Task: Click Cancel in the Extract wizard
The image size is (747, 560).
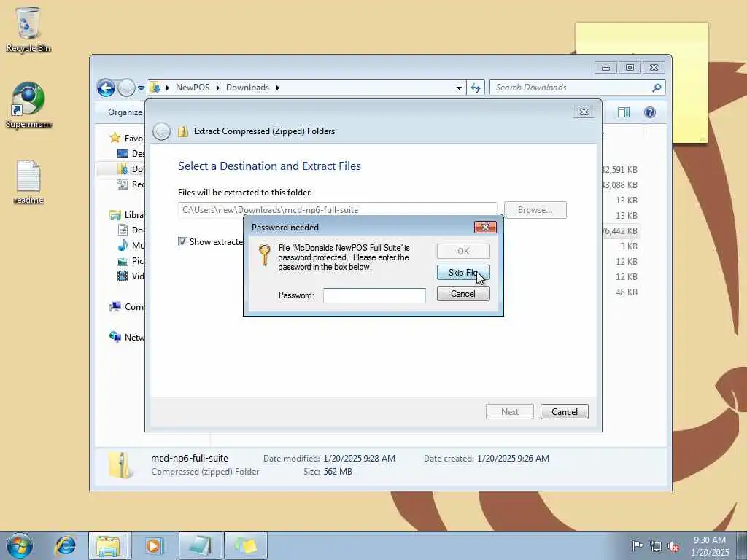Action: pyautogui.click(x=565, y=412)
